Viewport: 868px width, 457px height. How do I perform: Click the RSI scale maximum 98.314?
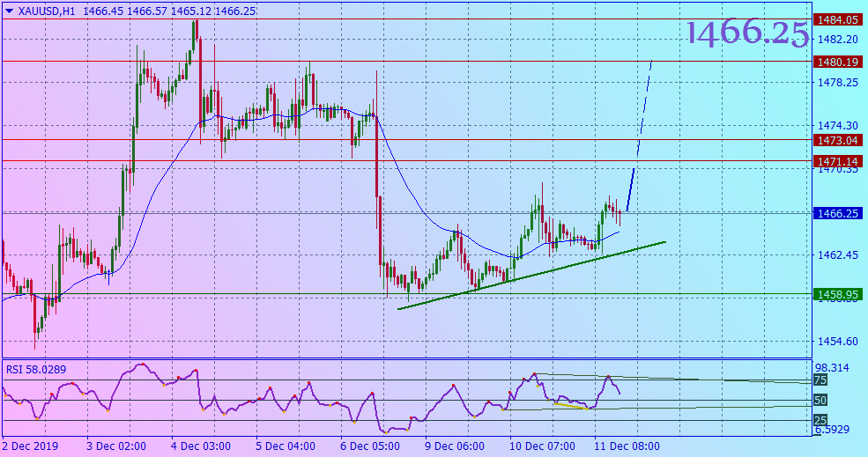click(832, 367)
